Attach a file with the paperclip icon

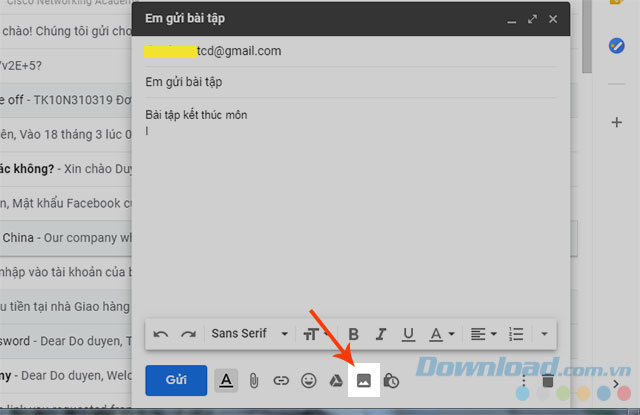(254, 380)
